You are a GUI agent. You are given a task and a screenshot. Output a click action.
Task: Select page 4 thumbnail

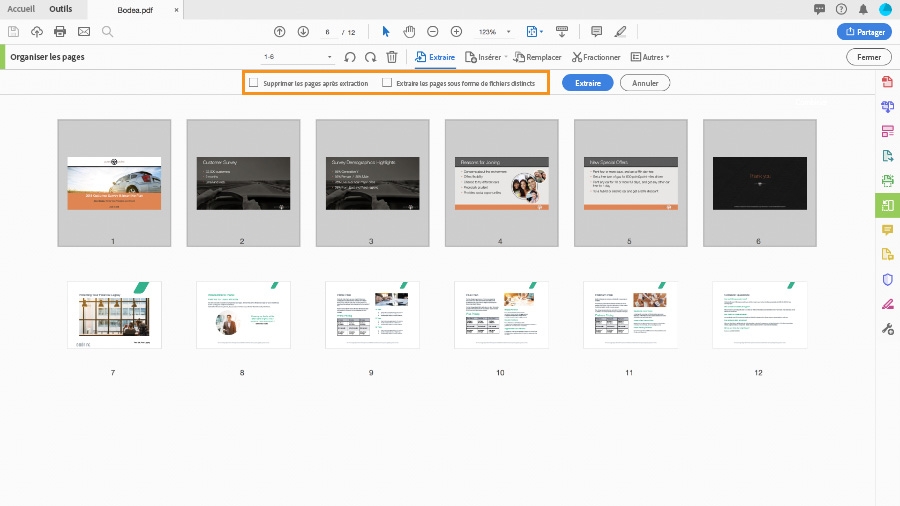point(502,183)
